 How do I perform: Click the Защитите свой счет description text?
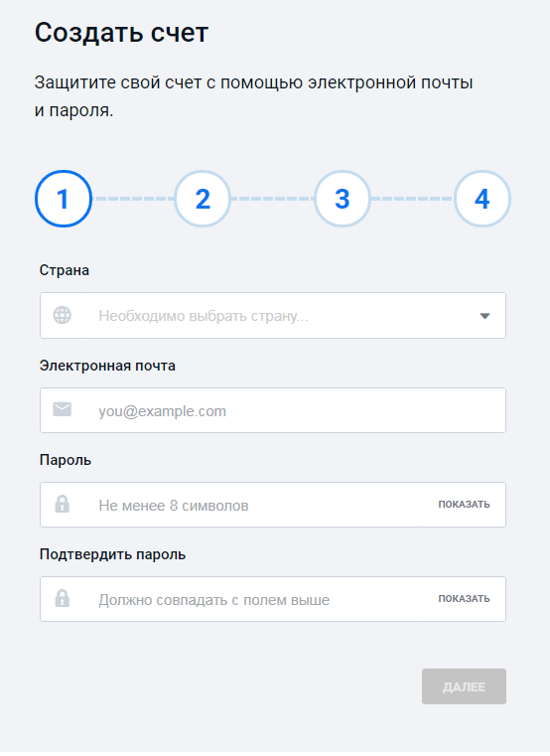253,96
